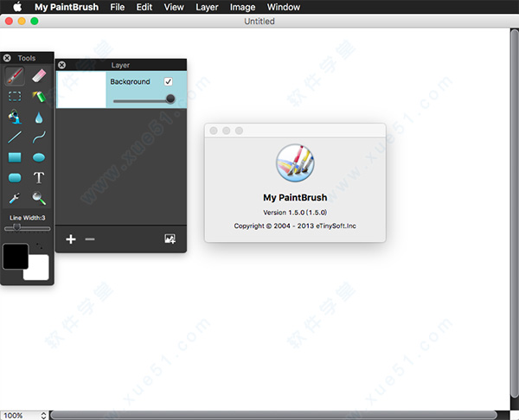Image resolution: width=519 pixels, height=420 pixels.
Task: Minimize the Untitled window with yellow button
Action: click(x=22, y=21)
